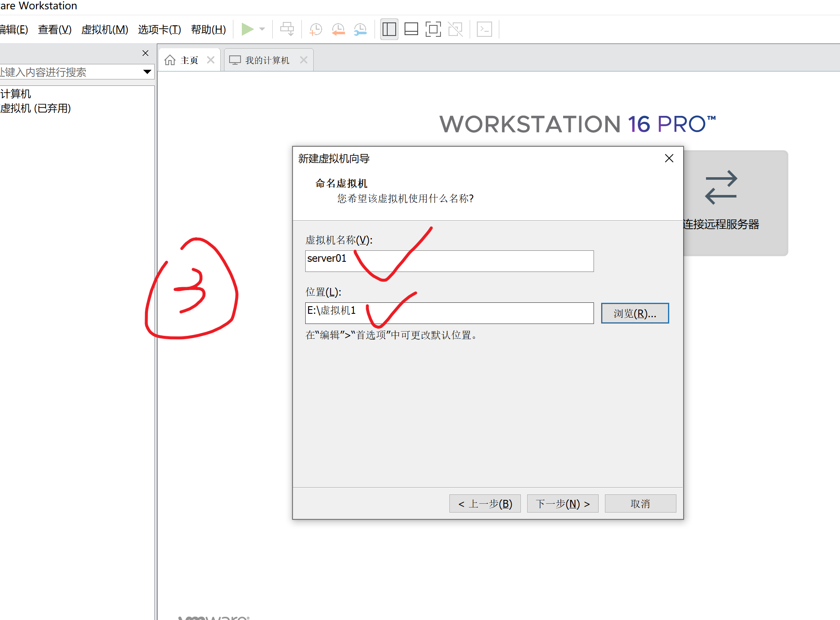Click the 下一步(N) next button
840x620 pixels.
pos(563,504)
